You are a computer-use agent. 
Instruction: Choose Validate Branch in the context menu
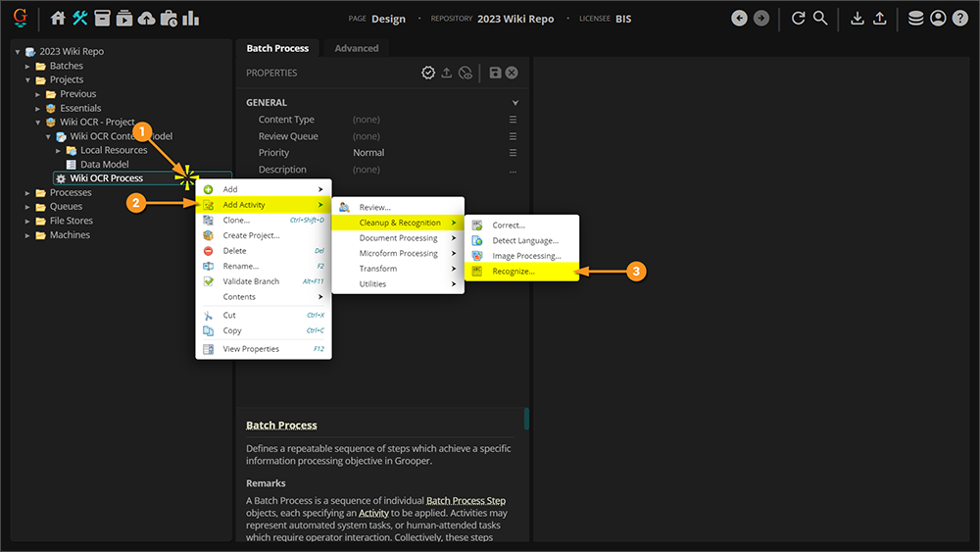pos(264,281)
